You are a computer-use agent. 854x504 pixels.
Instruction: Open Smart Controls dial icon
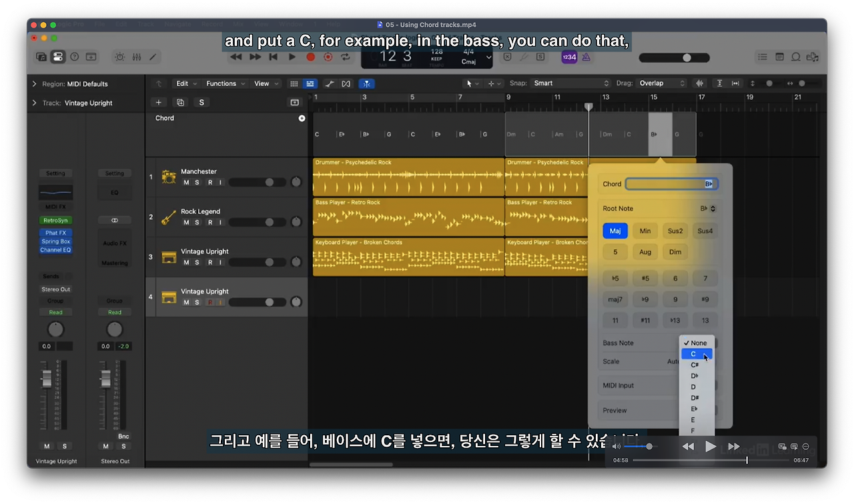point(119,57)
